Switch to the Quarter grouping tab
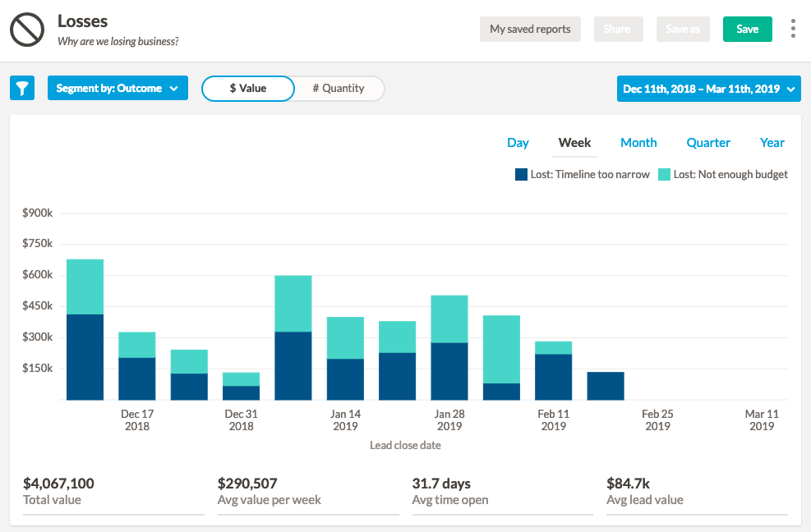Screen dimensions: 811x532 708,143
